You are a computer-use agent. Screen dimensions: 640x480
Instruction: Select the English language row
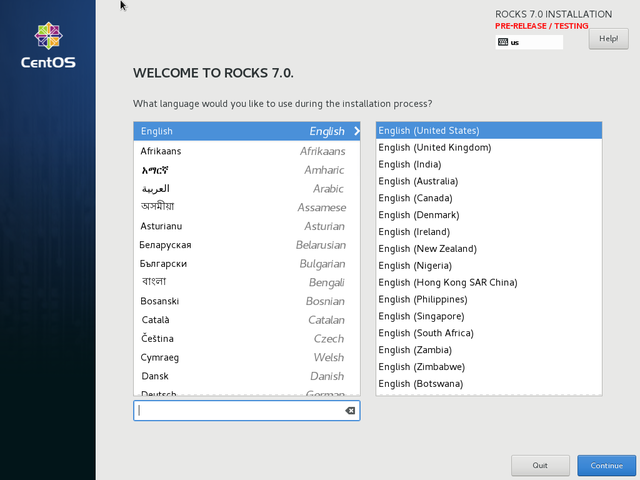[247, 131]
